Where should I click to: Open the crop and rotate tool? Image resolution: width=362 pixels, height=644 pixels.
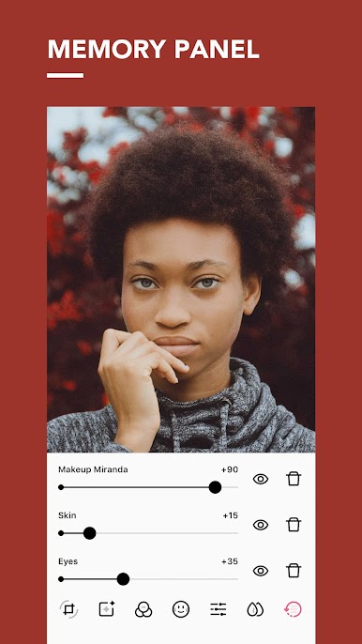tap(68, 608)
